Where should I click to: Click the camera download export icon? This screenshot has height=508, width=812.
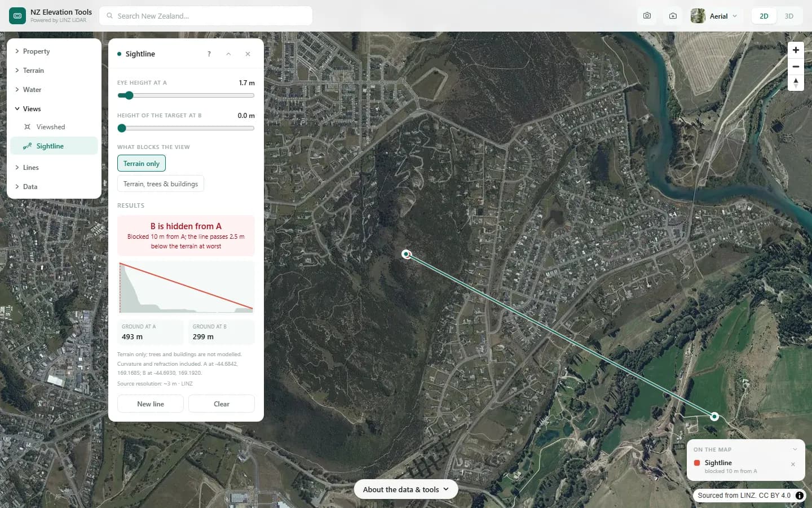tap(673, 16)
